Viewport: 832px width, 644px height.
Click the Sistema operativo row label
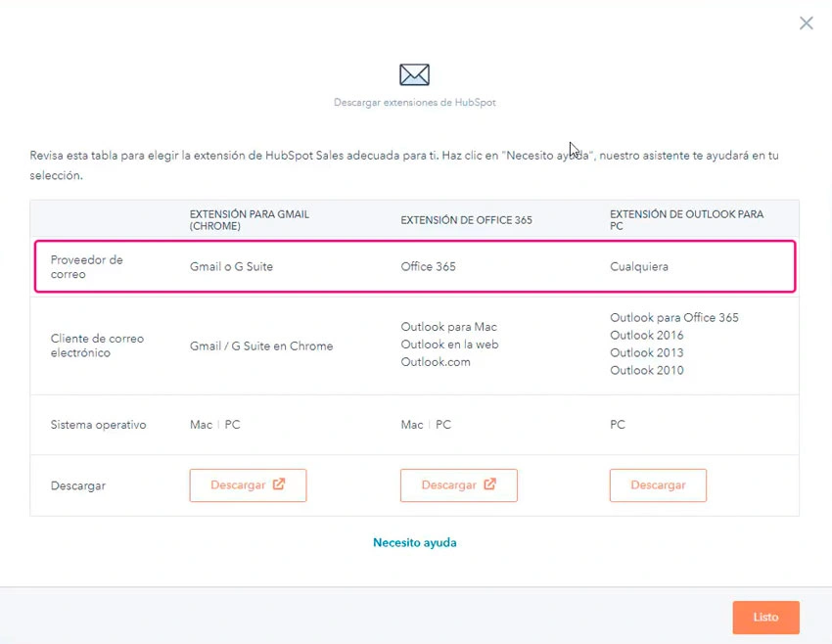(98, 425)
